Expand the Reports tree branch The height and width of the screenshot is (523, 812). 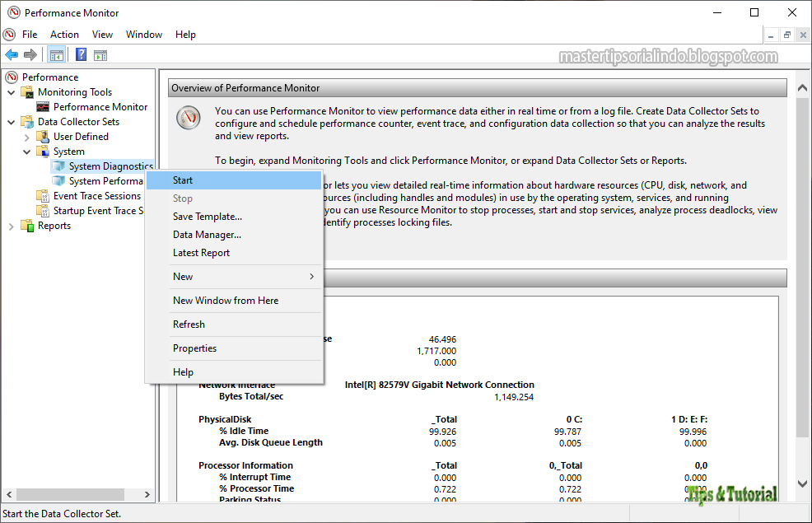pos(11,225)
